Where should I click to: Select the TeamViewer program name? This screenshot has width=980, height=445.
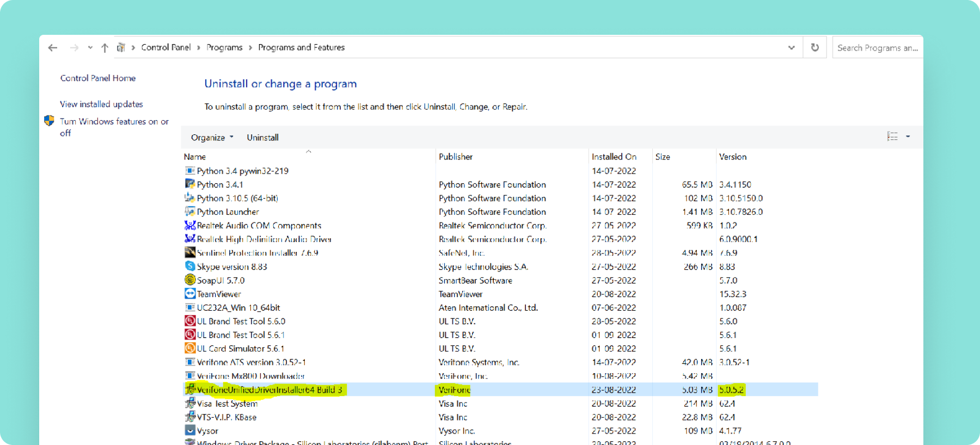click(x=219, y=294)
